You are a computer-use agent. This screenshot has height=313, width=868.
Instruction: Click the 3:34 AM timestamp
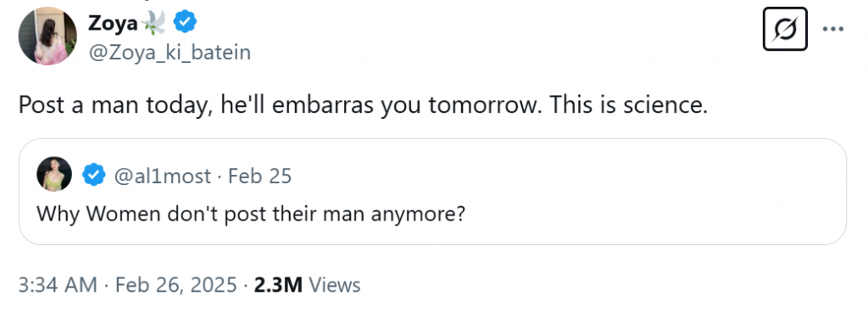58,285
